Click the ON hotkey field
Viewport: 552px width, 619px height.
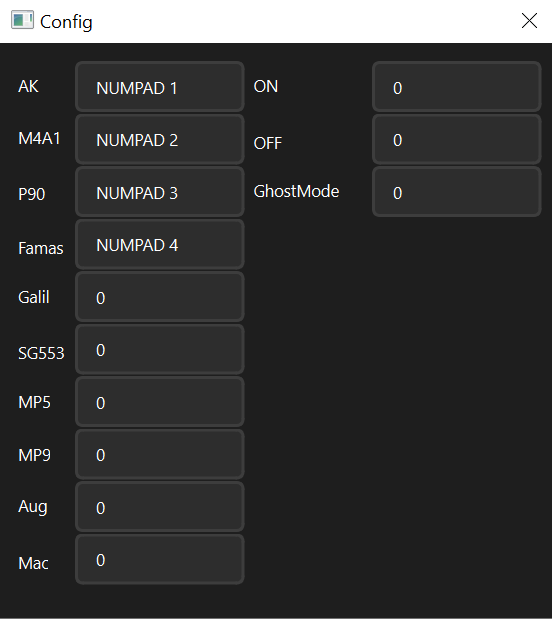(x=456, y=87)
